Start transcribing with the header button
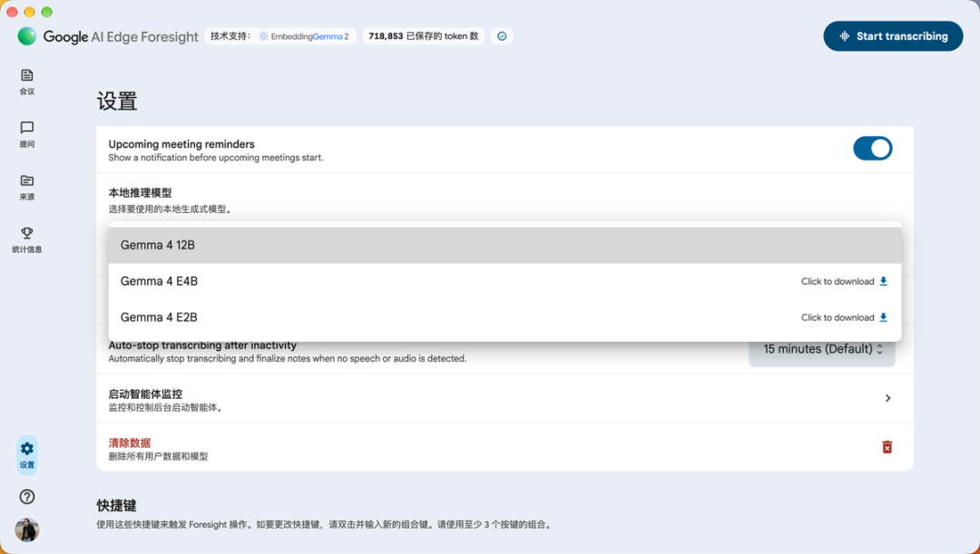Image resolution: width=980 pixels, height=554 pixels. tap(893, 36)
